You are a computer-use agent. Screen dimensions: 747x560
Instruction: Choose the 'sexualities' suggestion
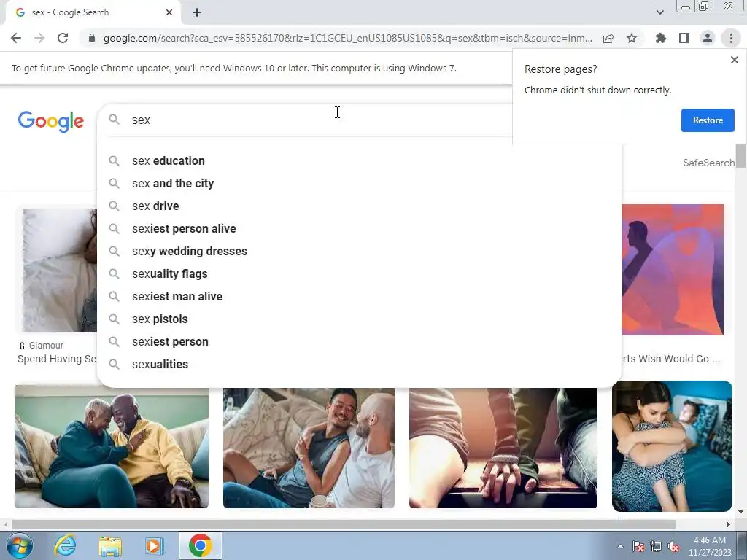pos(359,365)
